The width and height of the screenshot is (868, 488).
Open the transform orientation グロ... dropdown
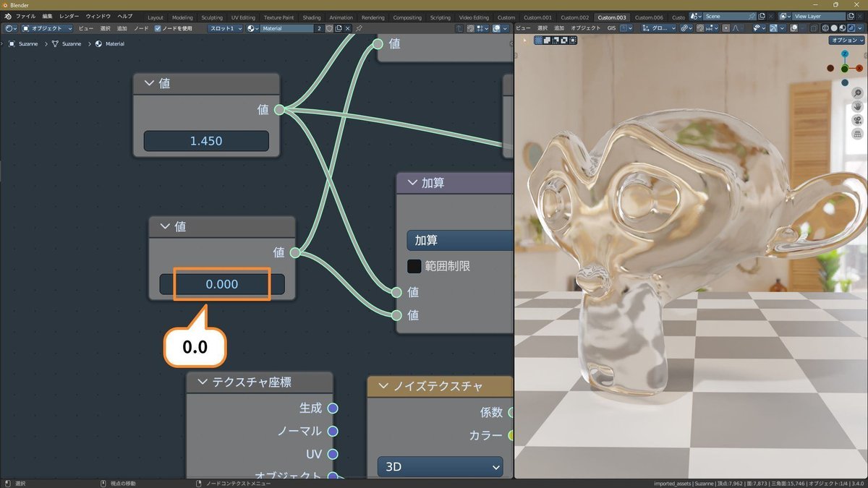point(658,28)
